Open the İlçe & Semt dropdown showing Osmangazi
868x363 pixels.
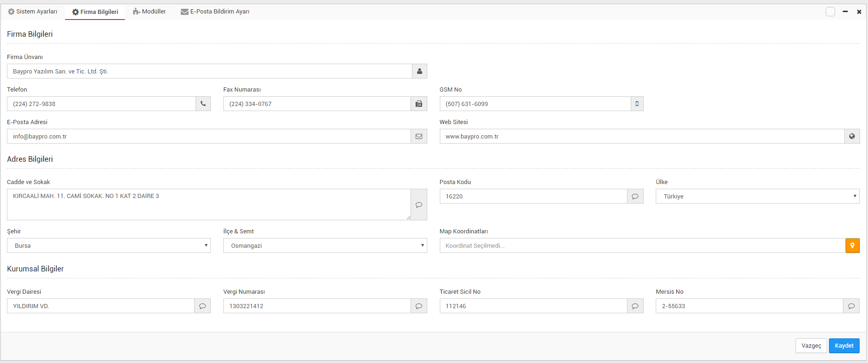point(325,245)
